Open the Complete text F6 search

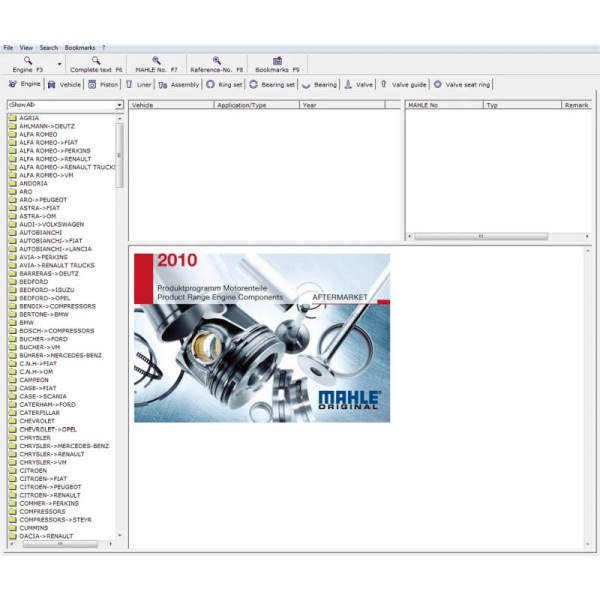[x=96, y=61]
